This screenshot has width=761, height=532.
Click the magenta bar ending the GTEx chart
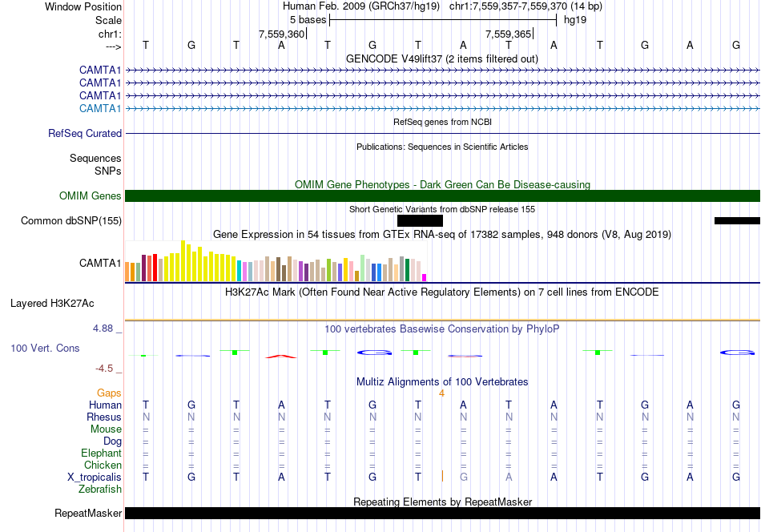425,278
